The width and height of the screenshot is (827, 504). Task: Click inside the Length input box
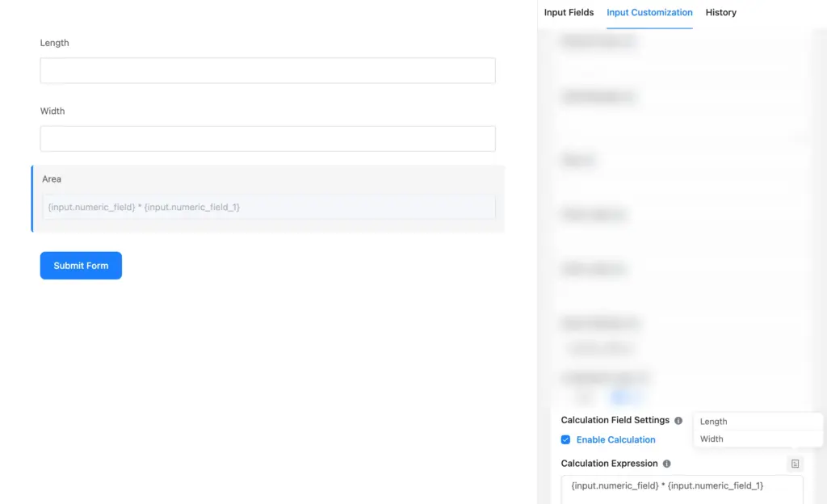click(x=267, y=70)
